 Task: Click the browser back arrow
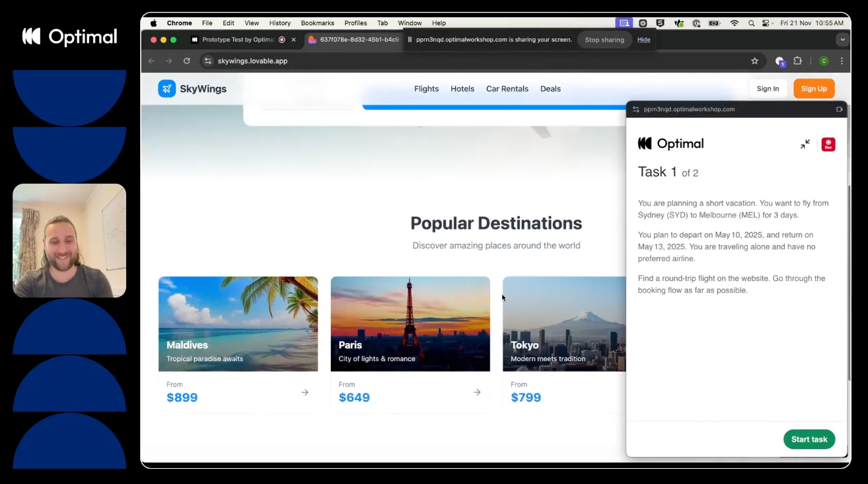click(x=151, y=60)
